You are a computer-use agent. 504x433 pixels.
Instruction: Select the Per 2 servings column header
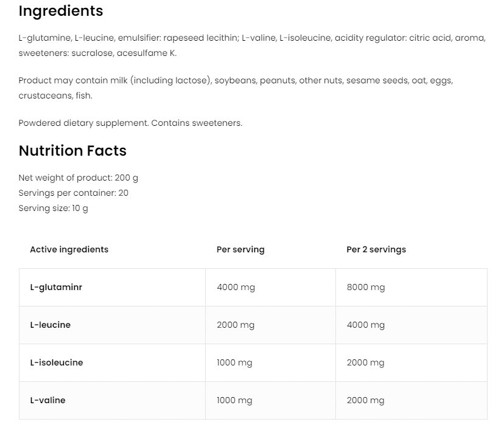(x=376, y=249)
